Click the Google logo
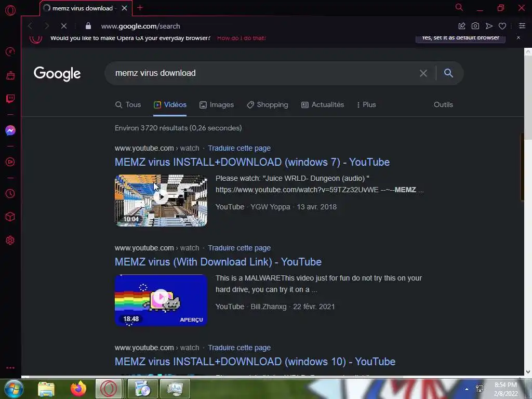 pos(57,73)
